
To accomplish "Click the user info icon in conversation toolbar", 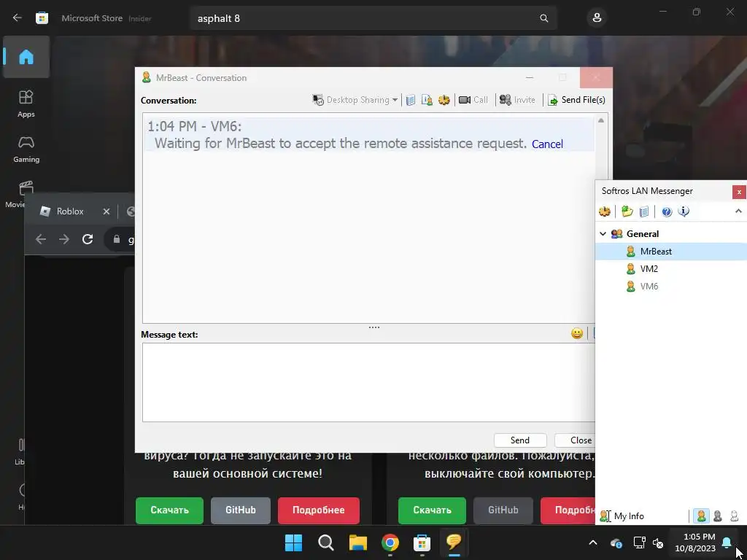I will click(x=427, y=100).
